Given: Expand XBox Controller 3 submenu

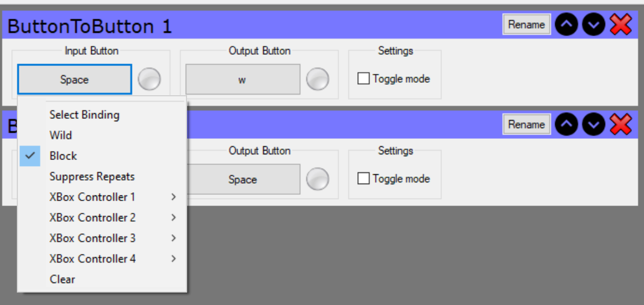Looking at the screenshot, I should click(x=92, y=238).
